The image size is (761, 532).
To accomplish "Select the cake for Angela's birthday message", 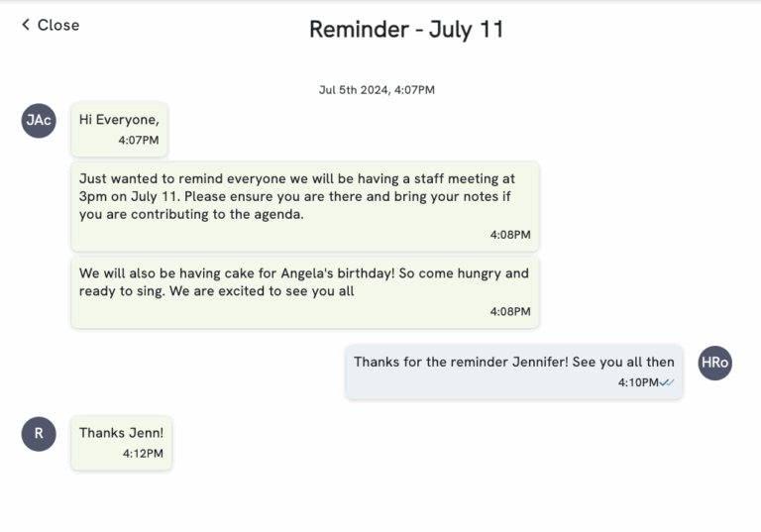I will click(305, 292).
